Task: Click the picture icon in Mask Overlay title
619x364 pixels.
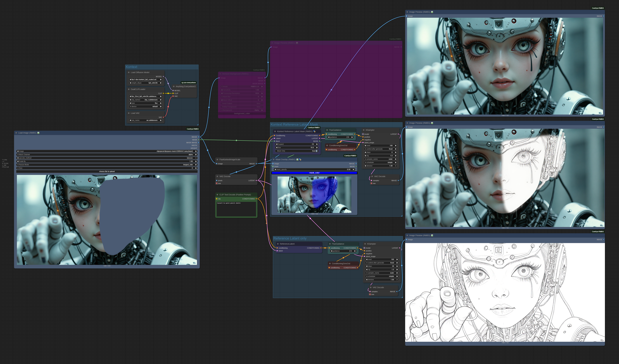Action: click(x=297, y=160)
